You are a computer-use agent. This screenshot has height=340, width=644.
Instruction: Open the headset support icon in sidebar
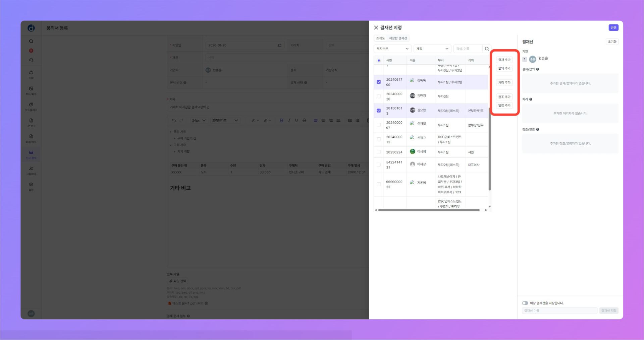(31, 60)
